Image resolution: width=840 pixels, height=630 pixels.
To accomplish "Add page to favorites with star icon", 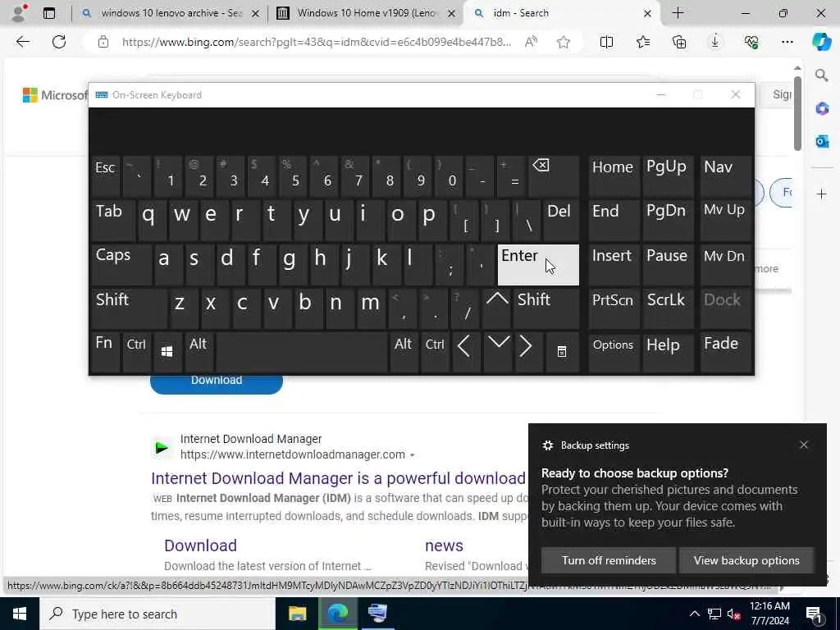I will click(x=563, y=42).
